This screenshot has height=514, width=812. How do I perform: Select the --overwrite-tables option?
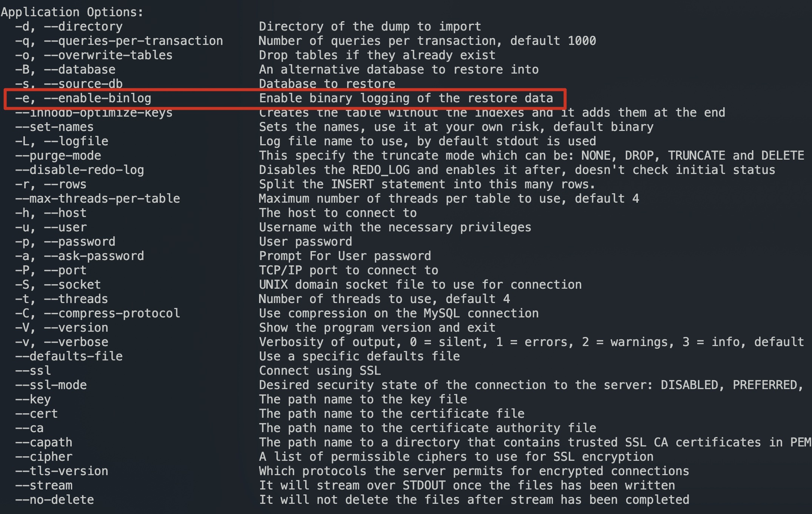pos(108,55)
